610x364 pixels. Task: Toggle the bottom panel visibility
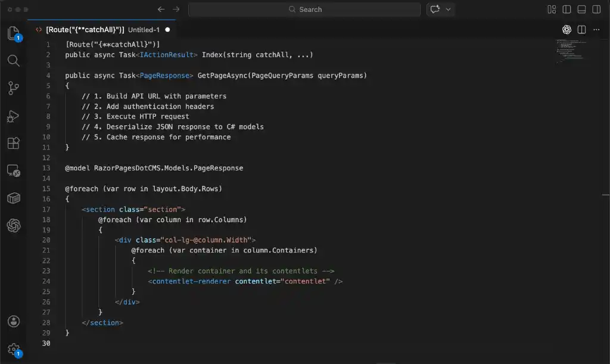(x=582, y=9)
